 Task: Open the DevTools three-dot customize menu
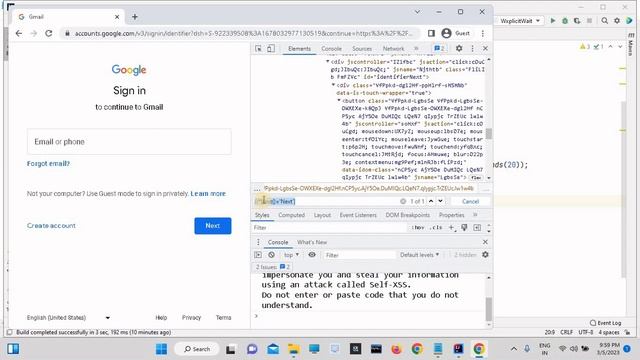tap(473, 49)
